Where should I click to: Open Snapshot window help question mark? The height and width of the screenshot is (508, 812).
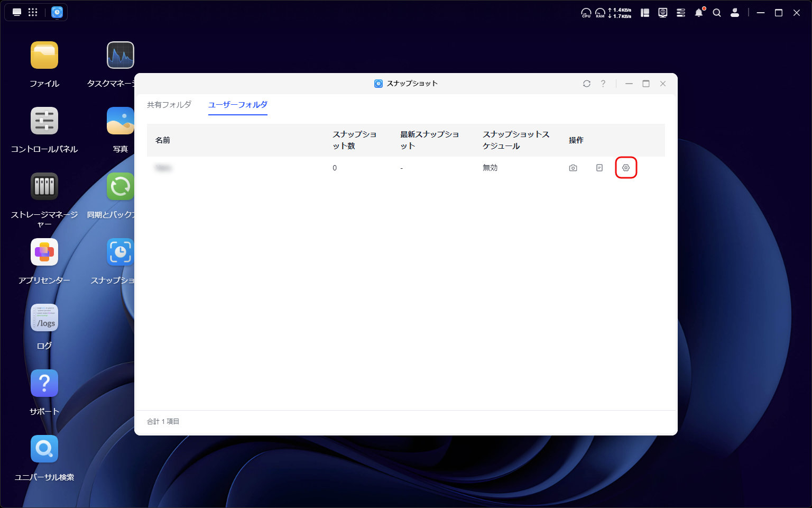click(603, 84)
